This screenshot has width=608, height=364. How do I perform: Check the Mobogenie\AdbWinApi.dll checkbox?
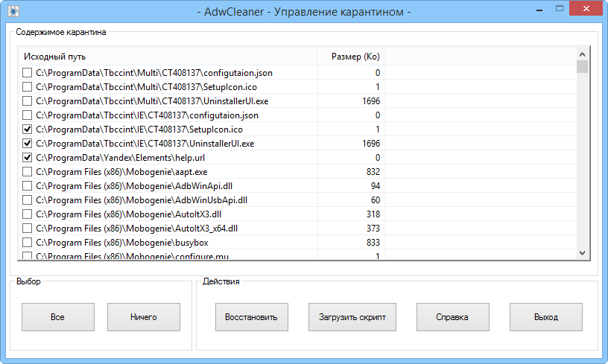pos(27,186)
